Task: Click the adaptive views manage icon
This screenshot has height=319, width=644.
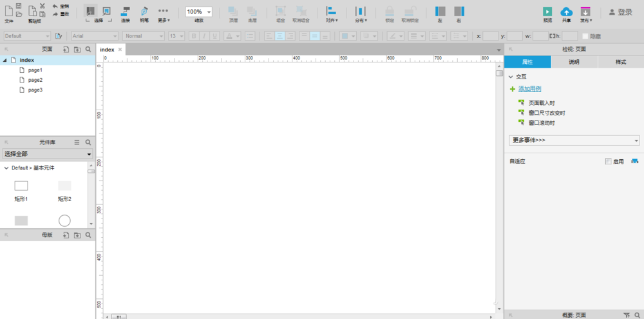Action: pyautogui.click(x=635, y=161)
